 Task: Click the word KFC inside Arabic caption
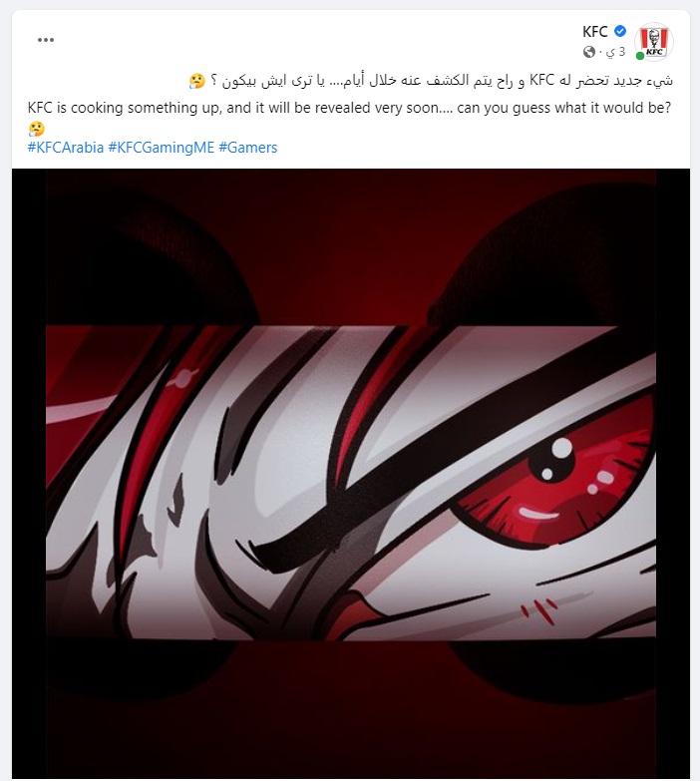tap(542, 80)
